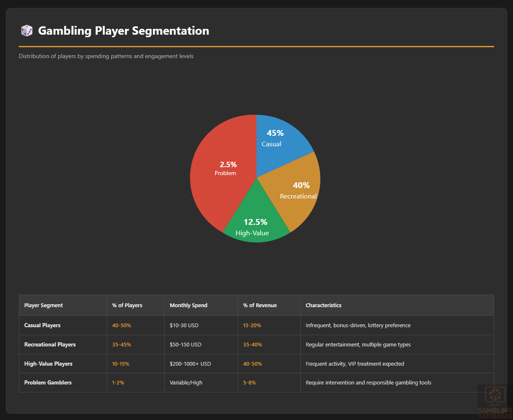Select the High-Value Players row label
The width and height of the screenshot is (513, 420).
48,364
